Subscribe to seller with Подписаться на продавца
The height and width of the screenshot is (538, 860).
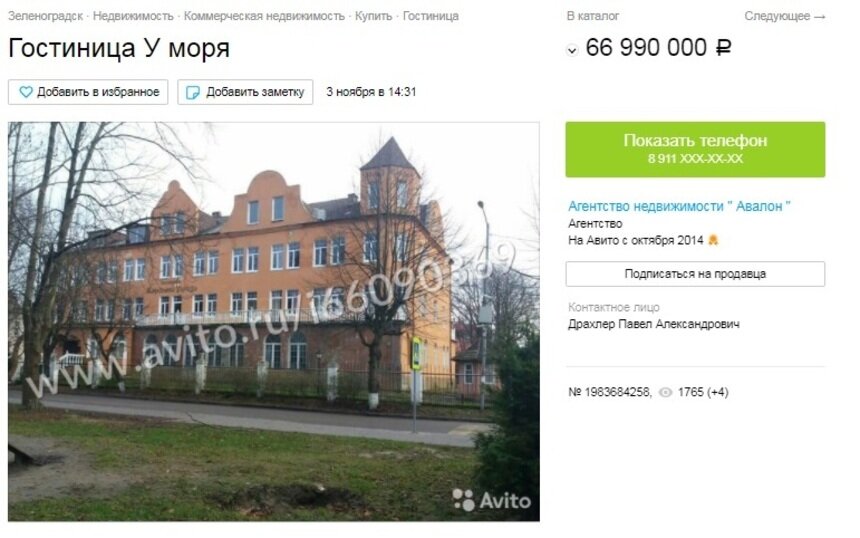pos(695,274)
